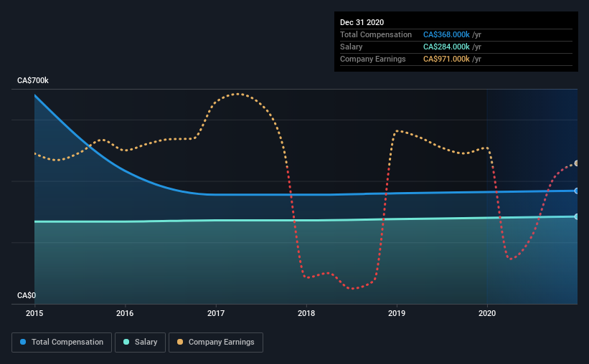Click the tooltip's Total Compensation row label
This screenshot has width=589, height=364.
click(376, 34)
